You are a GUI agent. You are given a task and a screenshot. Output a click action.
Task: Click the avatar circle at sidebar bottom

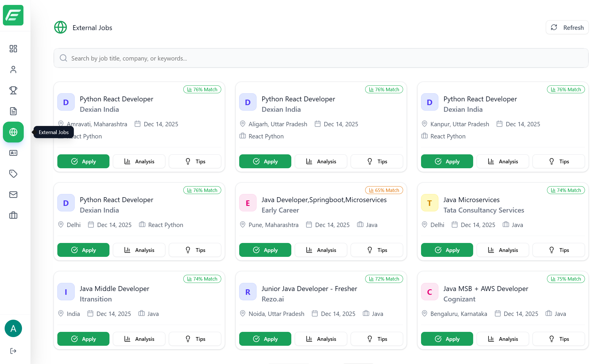13,328
